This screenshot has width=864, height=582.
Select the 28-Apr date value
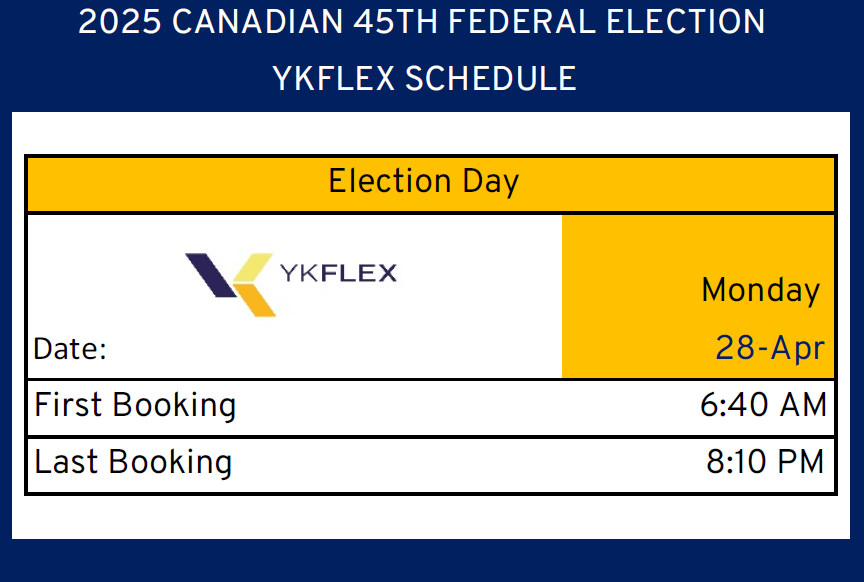point(770,348)
